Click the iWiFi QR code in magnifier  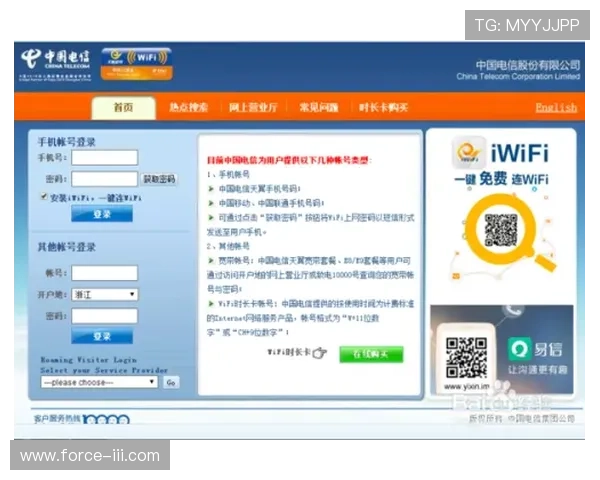pyautogui.click(x=501, y=230)
